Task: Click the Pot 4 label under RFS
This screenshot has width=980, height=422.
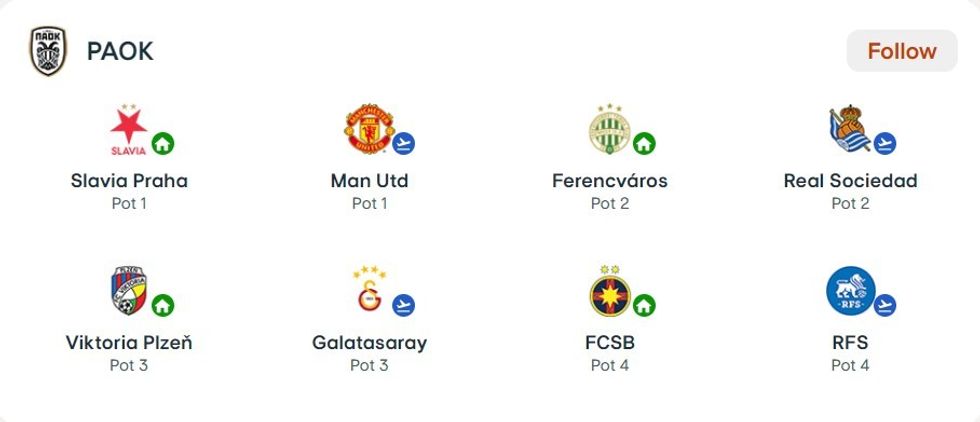Action: point(850,365)
